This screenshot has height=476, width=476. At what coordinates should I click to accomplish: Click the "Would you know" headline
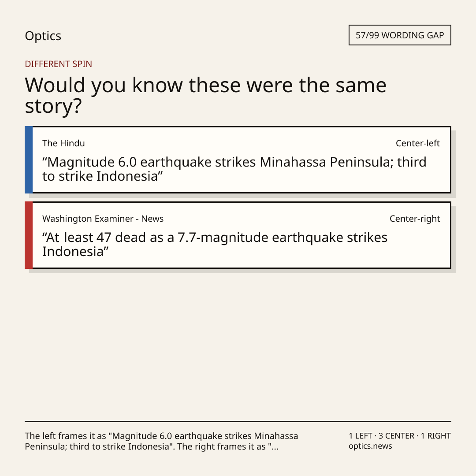coord(205,95)
